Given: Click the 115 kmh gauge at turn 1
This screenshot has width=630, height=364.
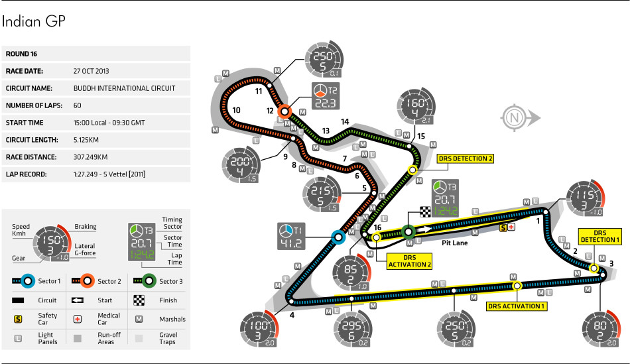Looking at the screenshot, I should tap(585, 198).
